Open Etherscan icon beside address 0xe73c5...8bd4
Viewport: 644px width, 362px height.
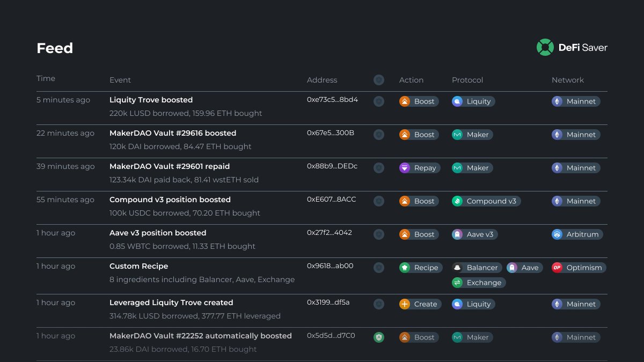[x=379, y=101]
